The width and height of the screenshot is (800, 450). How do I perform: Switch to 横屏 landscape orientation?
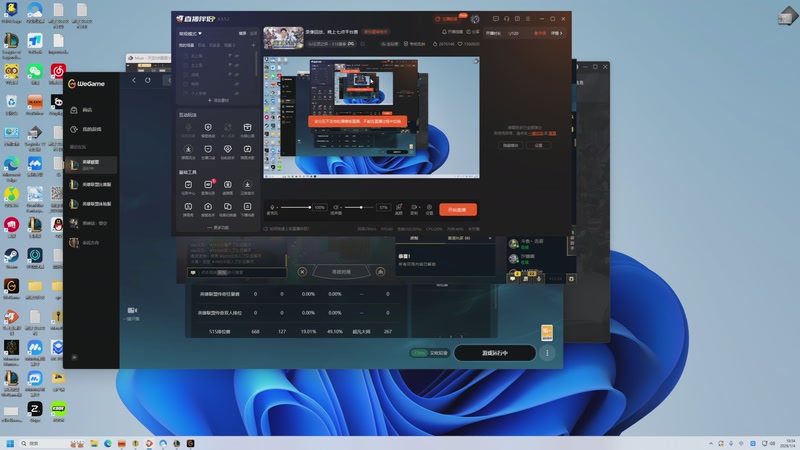(242, 34)
